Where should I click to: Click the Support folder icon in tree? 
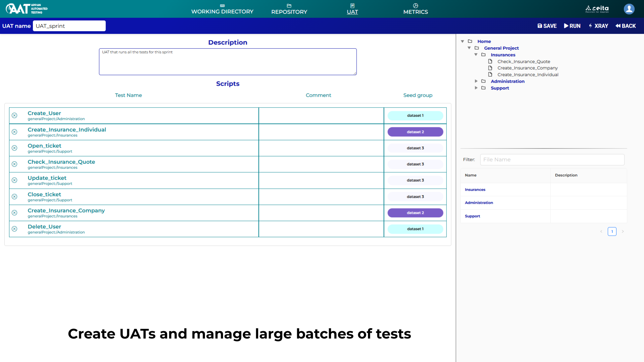point(483,88)
